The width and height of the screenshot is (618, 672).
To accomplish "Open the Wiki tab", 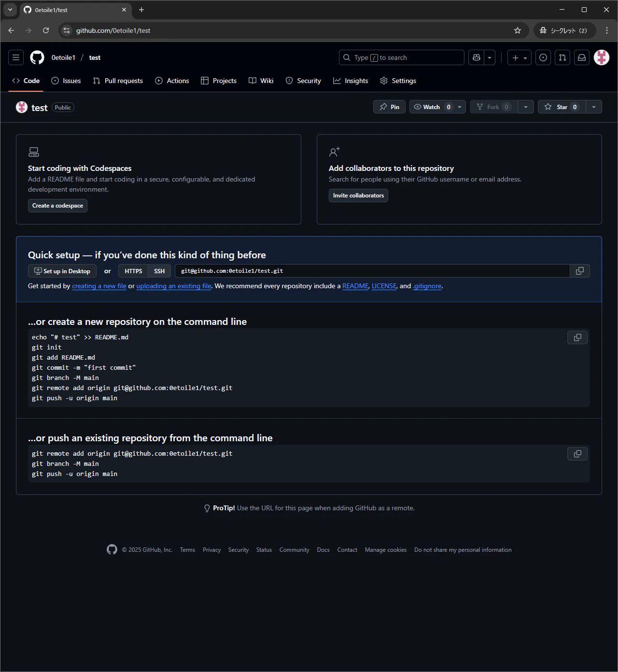I will pos(261,81).
